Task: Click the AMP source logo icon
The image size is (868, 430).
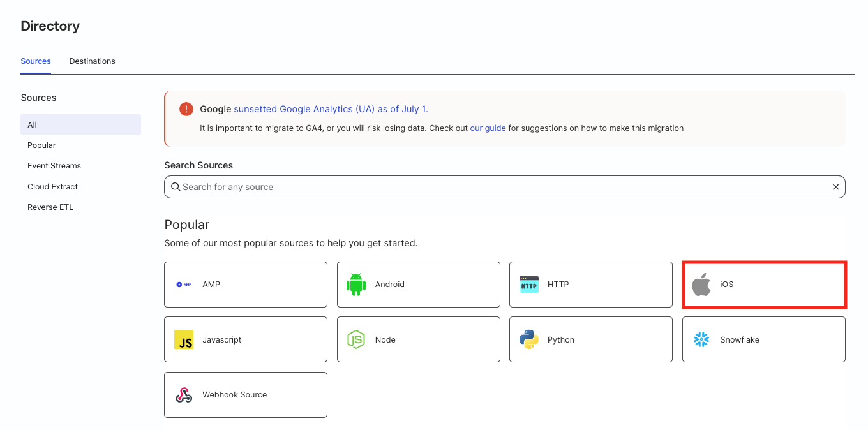Action: coord(184,285)
